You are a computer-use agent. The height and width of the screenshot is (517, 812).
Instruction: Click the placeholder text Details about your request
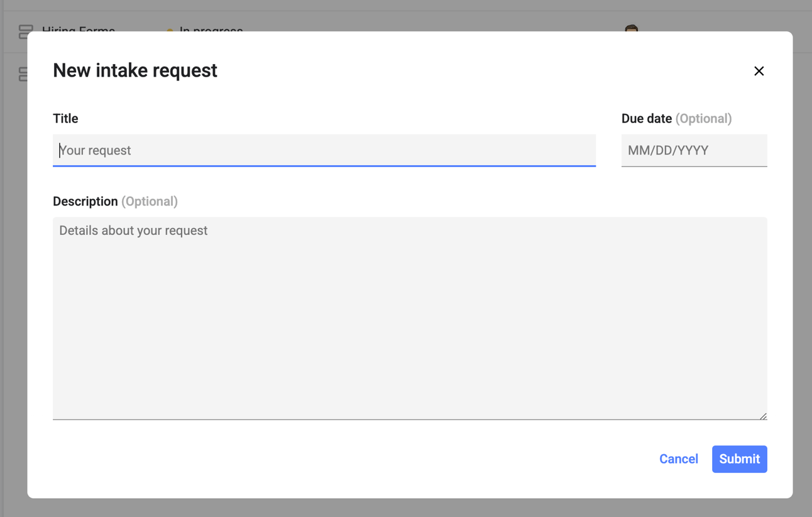pos(133,231)
